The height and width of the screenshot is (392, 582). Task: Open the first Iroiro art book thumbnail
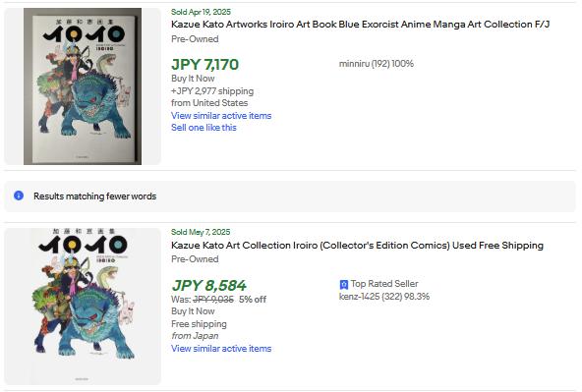[83, 86]
